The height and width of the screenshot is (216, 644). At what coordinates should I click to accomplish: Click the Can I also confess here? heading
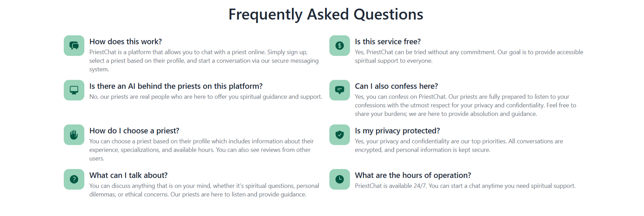(396, 86)
